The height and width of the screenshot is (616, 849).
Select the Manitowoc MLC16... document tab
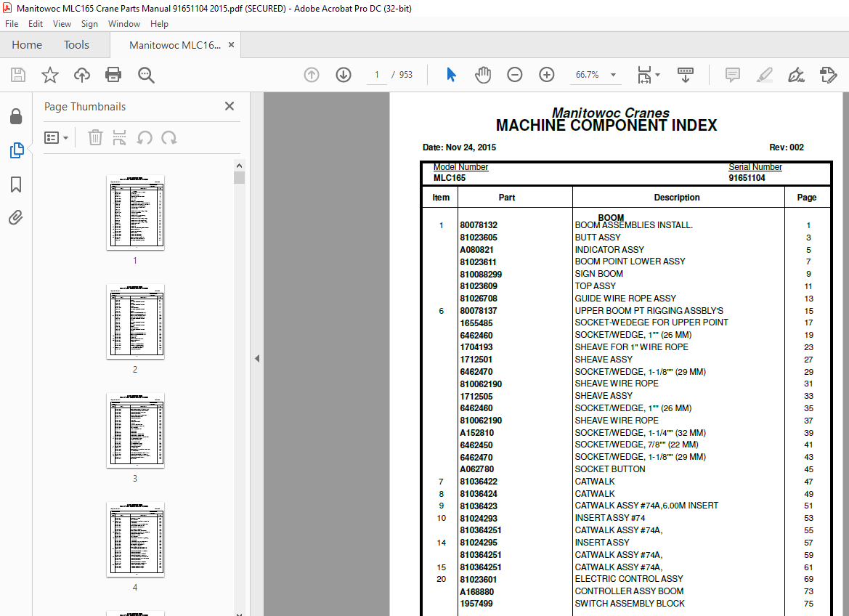[175, 46]
